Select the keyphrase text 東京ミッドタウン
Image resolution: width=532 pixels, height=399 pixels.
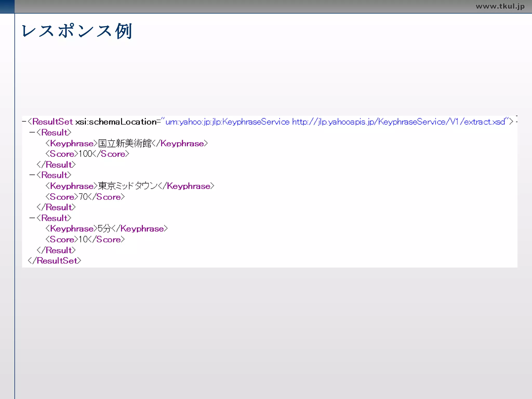[128, 186]
